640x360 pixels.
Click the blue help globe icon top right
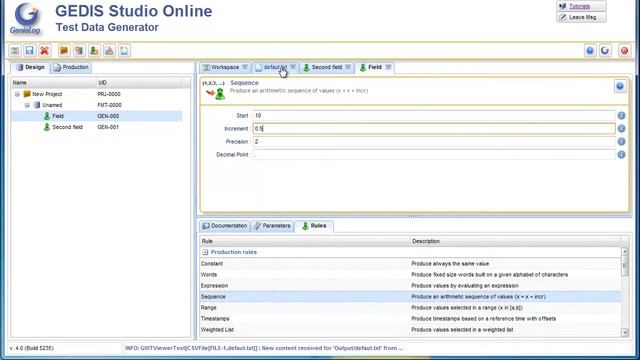(x=590, y=51)
